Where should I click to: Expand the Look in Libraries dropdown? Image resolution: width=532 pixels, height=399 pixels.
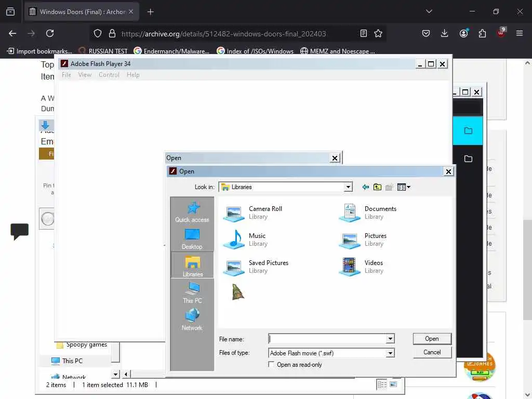[x=348, y=187]
